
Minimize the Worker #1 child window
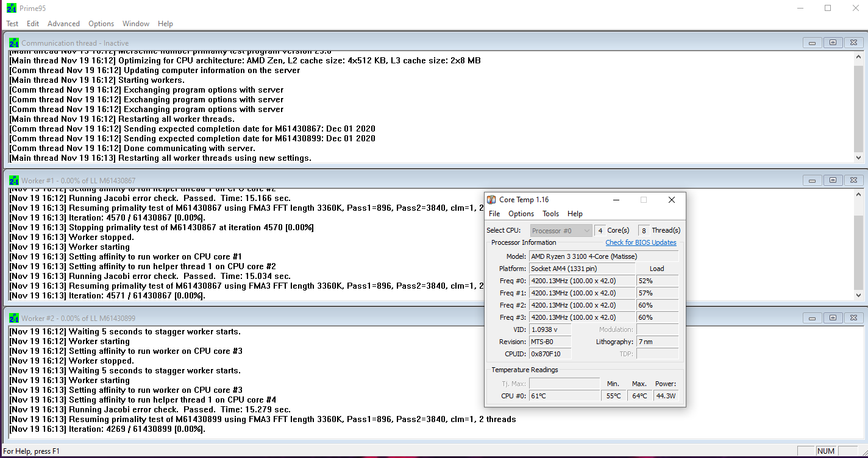coord(812,180)
